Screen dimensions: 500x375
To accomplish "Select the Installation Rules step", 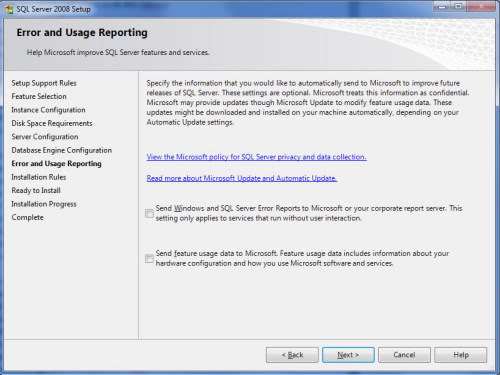I will [x=39, y=177].
